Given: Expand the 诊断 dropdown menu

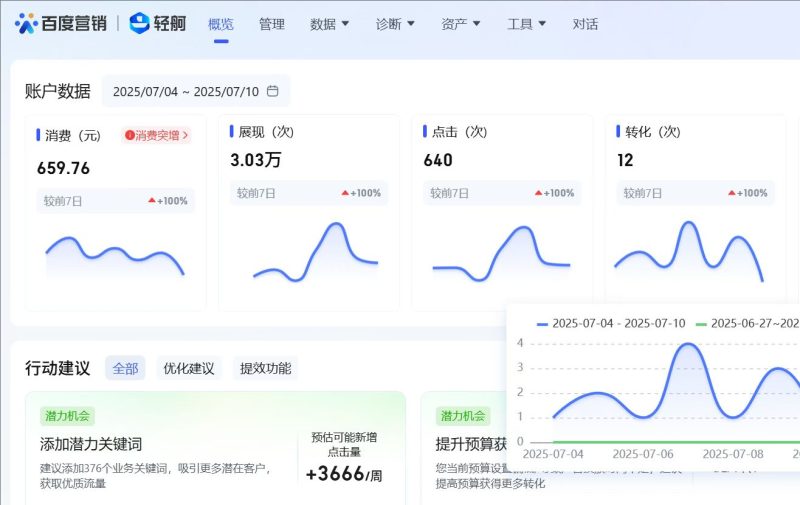Looking at the screenshot, I should pos(395,24).
